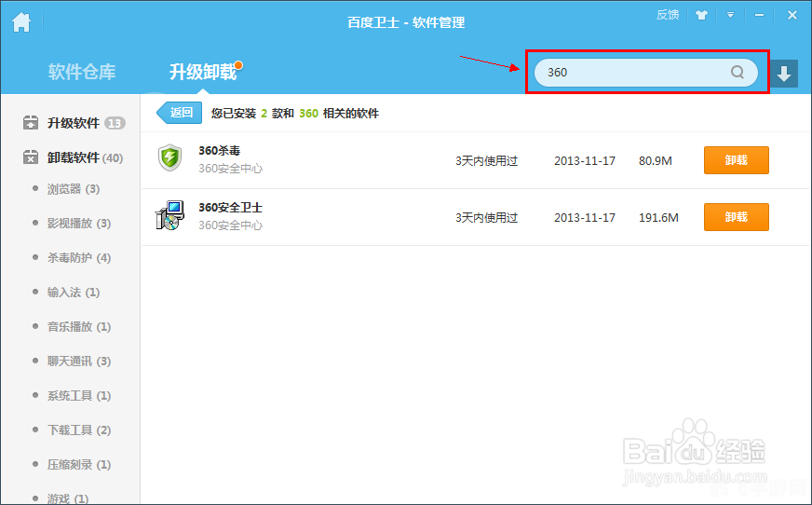This screenshot has width=812, height=505.
Task: Click the 2013-11-17 date in 360杀毒 row
Action: 585,161
